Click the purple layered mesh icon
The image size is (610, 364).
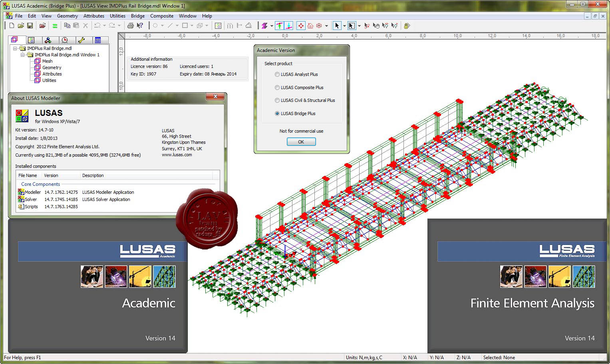point(264,26)
